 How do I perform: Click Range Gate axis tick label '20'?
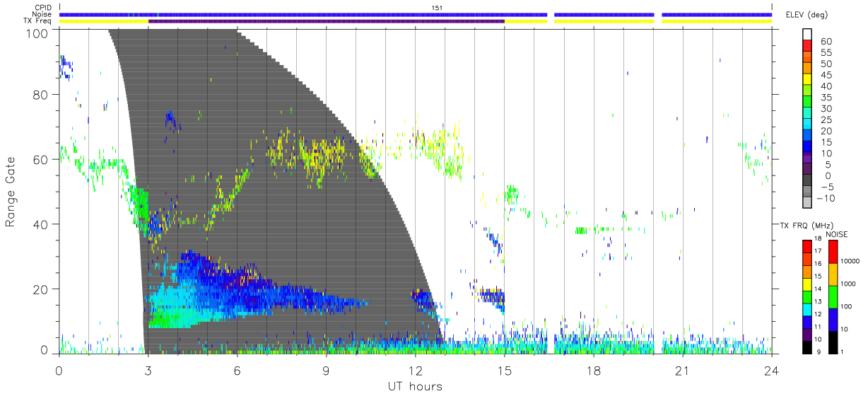coord(42,289)
